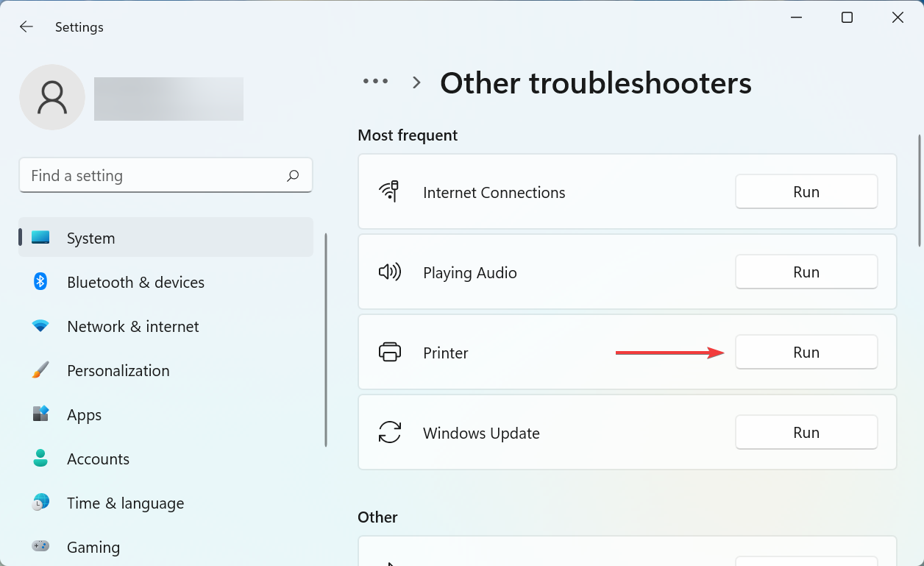Click the Apps icon in sidebar

click(40, 414)
